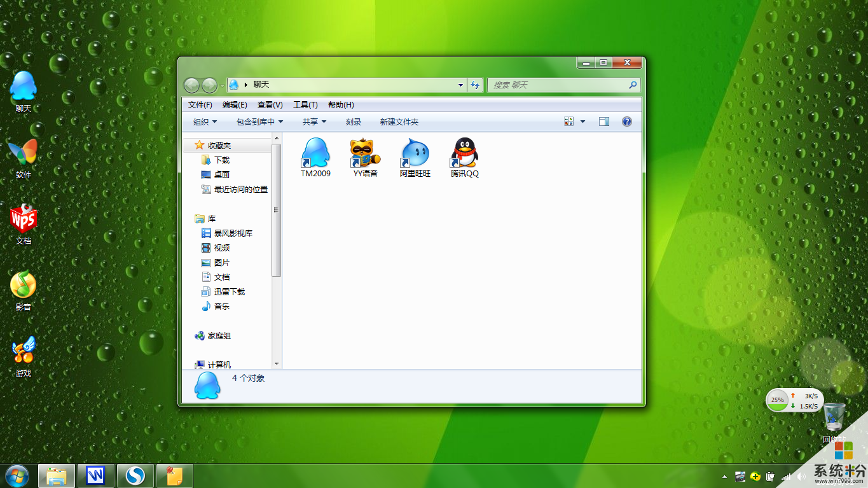Image resolution: width=868 pixels, height=488 pixels.
Task: Launch the Sogou browser from the taskbar
Action: coord(135,476)
